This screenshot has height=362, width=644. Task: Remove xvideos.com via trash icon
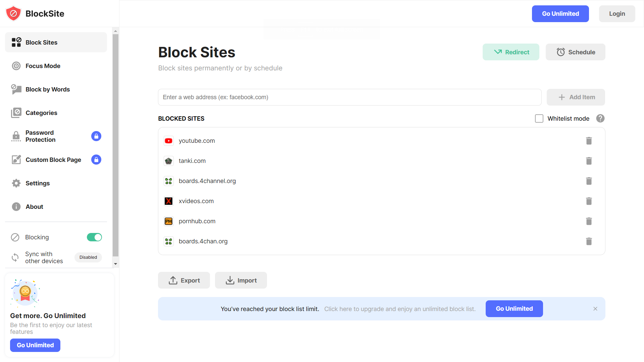[589, 201]
